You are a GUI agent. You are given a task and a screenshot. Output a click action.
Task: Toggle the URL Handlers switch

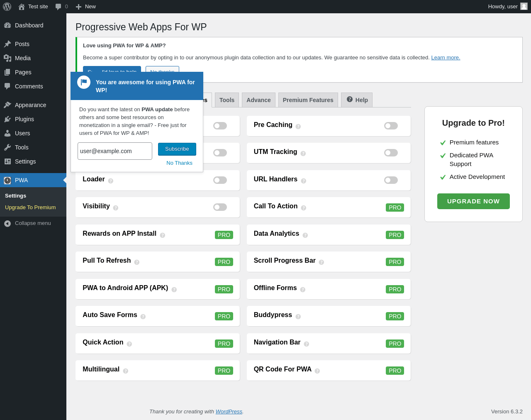(391, 180)
